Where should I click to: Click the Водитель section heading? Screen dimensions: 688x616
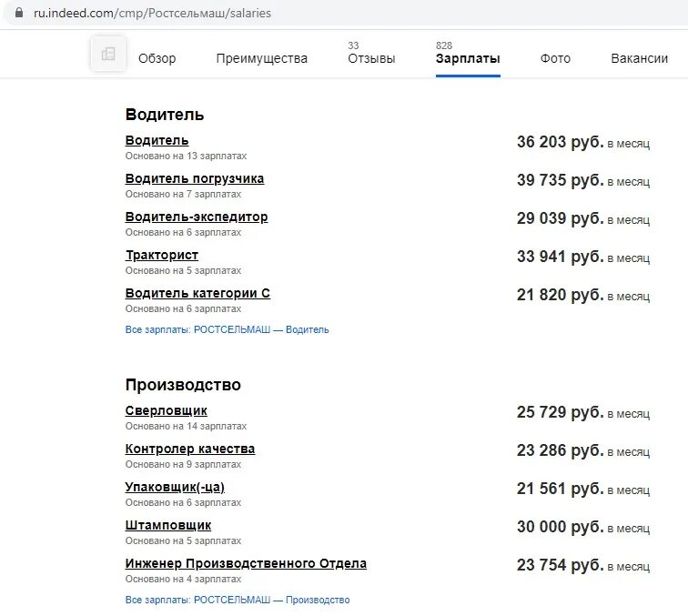click(165, 115)
